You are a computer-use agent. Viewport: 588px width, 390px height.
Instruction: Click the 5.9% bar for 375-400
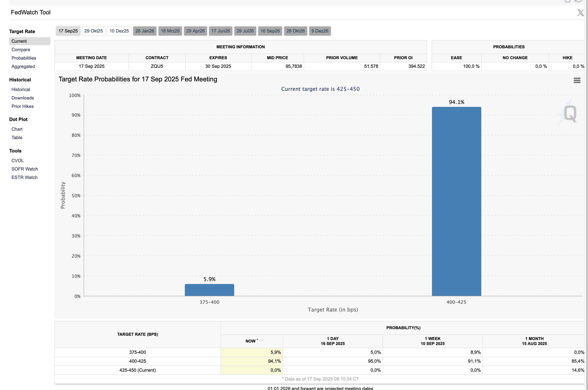point(209,290)
